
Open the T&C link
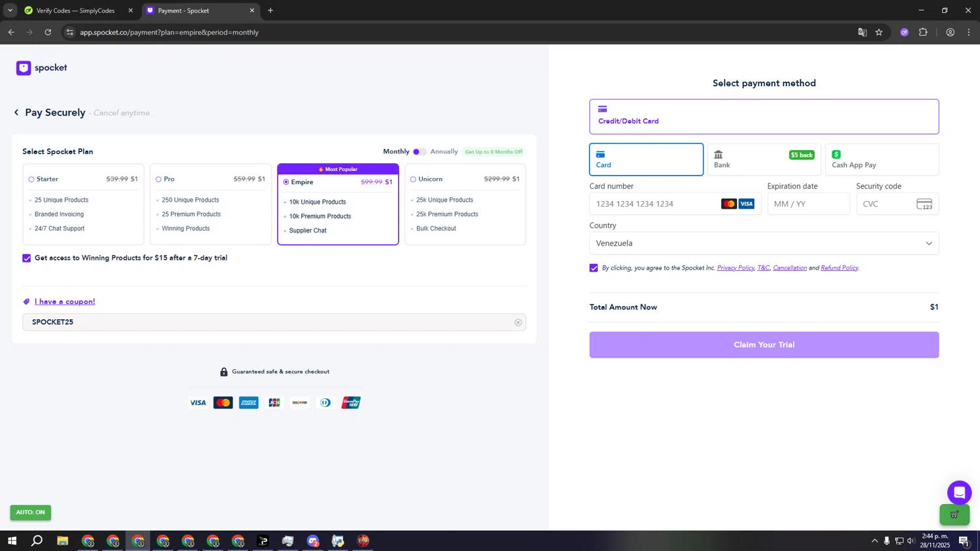[763, 268]
